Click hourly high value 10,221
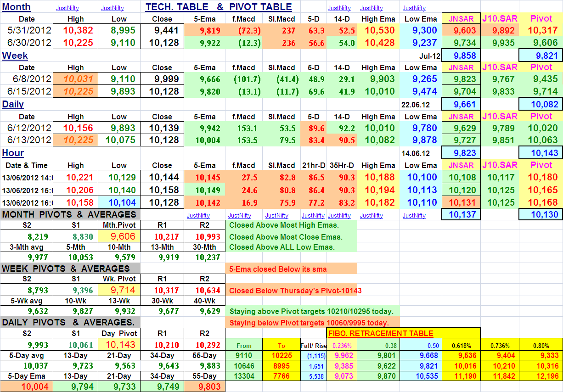Screen dimensions: 563x392 [x=76, y=177]
